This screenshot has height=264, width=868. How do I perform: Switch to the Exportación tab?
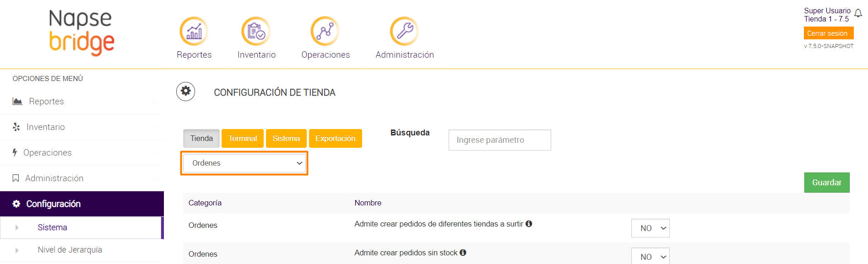335,139
